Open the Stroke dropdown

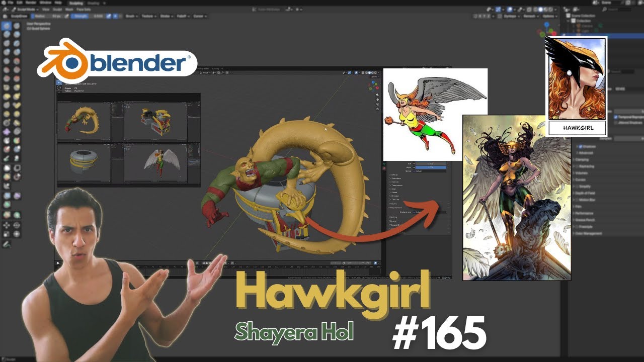(x=167, y=16)
